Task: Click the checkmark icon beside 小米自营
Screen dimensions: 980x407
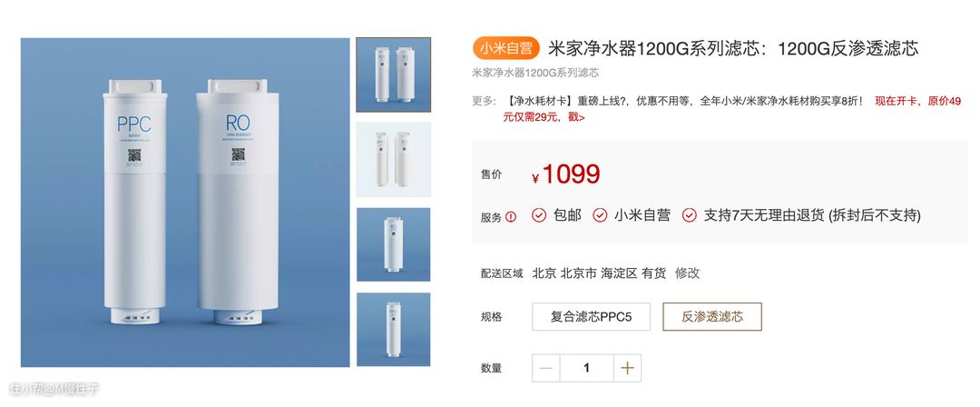Action: click(x=600, y=215)
